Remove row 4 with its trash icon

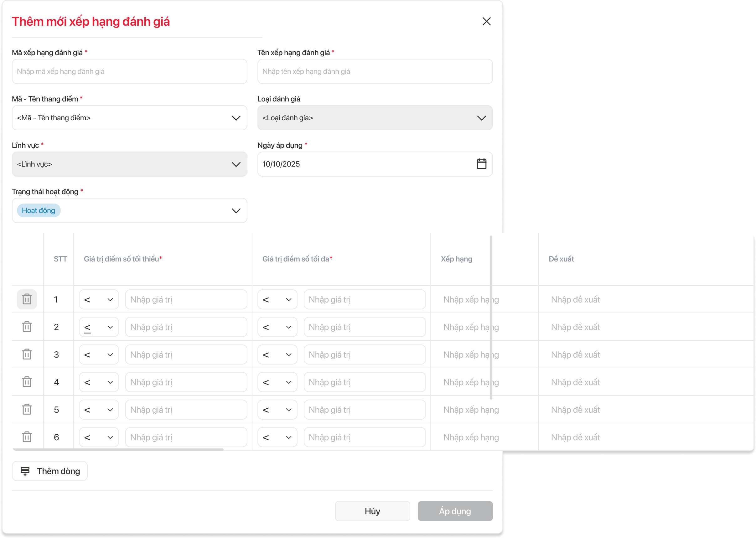[27, 382]
